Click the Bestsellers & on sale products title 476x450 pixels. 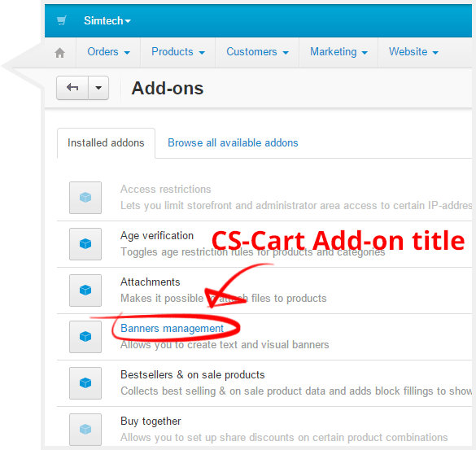pyautogui.click(x=193, y=374)
